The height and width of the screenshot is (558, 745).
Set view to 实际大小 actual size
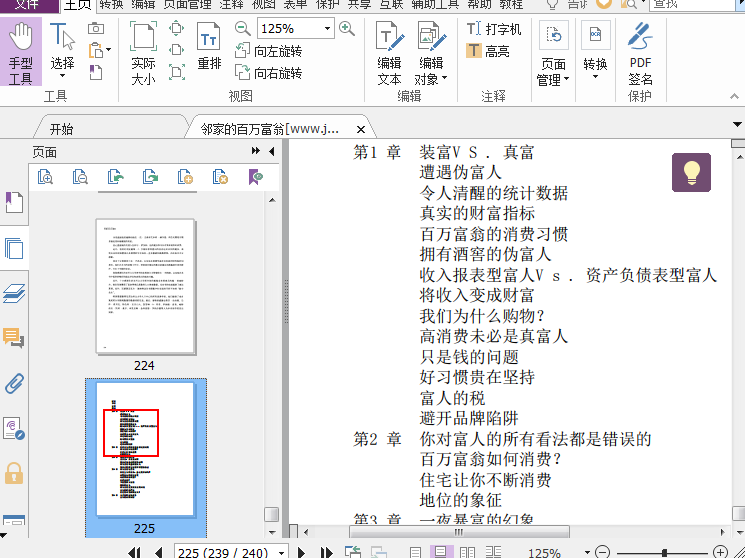click(x=143, y=53)
